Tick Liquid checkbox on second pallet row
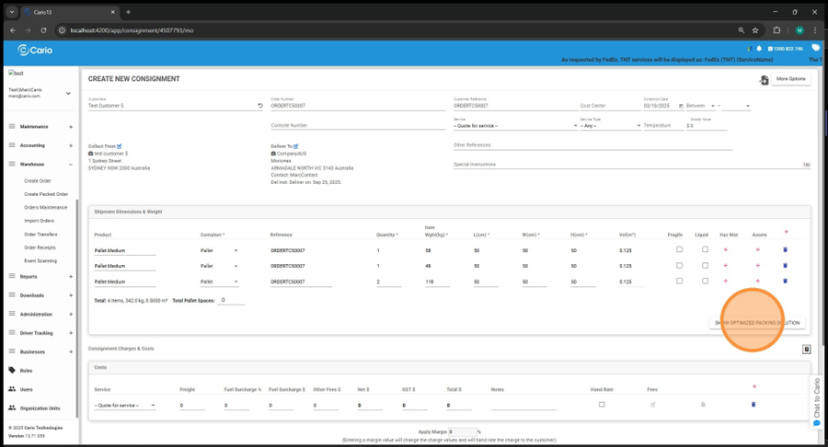The width and height of the screenshot is (828, 447). coord(705,266)
